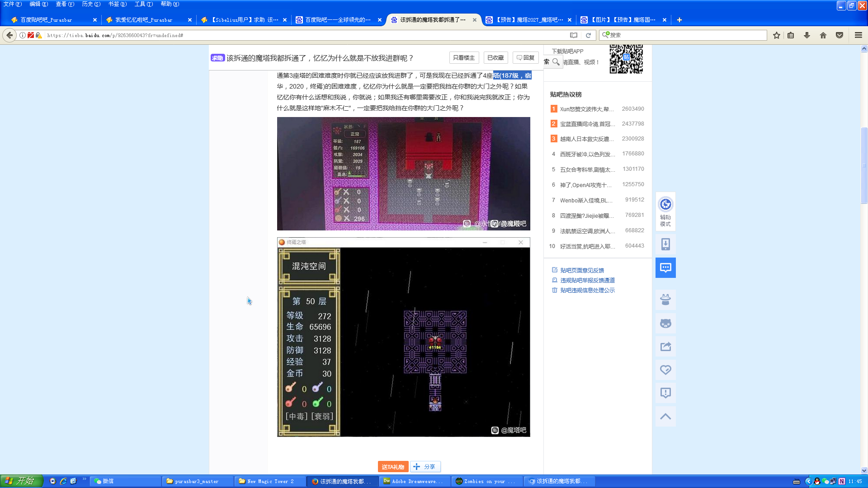
Task: Open the 贴吧页面意见反馈 link
Action: 582,270
